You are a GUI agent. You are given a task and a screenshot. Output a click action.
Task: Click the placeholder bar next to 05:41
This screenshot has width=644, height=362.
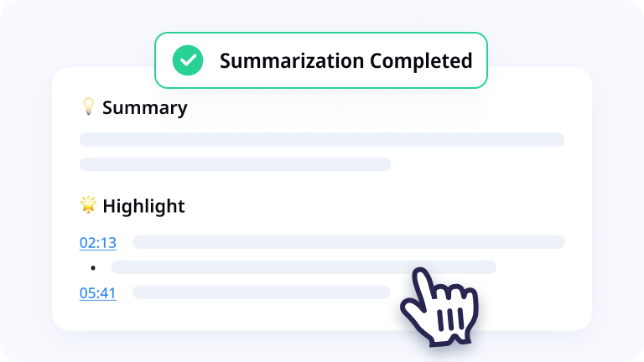261,292
